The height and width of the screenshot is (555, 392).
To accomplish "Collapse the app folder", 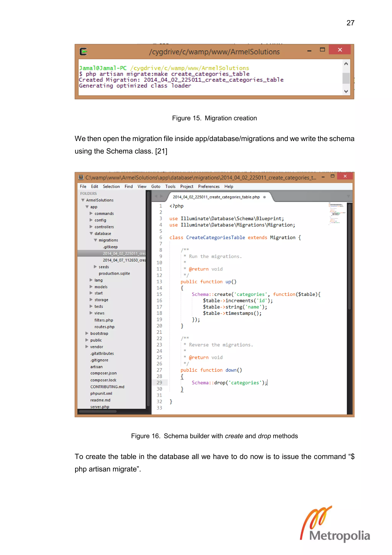I will pos(87,207).
